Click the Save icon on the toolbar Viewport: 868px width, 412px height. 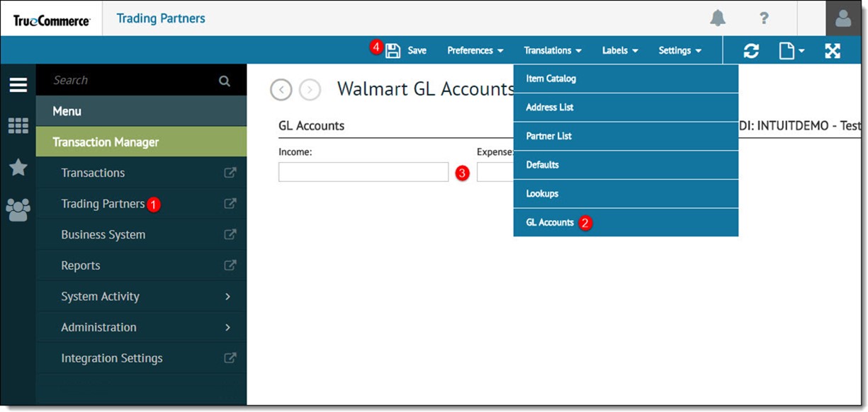coord(393,50)
